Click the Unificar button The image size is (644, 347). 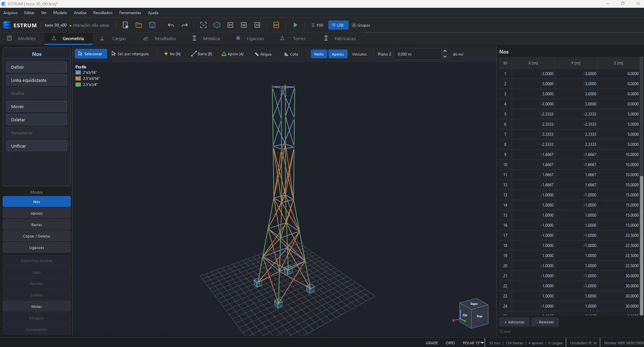36,146
